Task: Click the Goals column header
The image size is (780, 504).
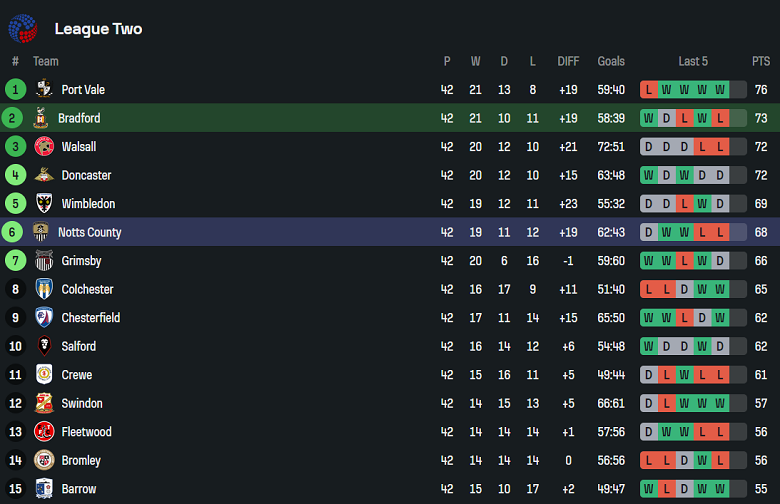Action: point(611,61)
